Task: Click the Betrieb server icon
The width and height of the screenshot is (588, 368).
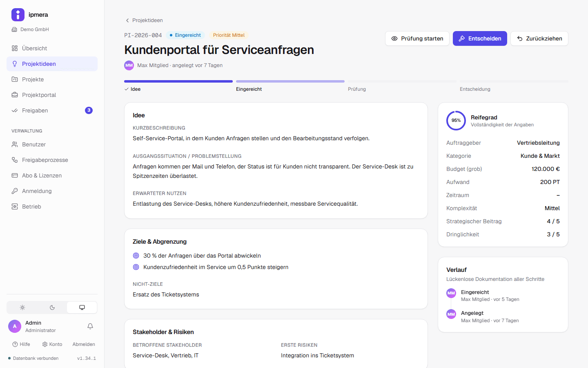Action: point(15,206)
